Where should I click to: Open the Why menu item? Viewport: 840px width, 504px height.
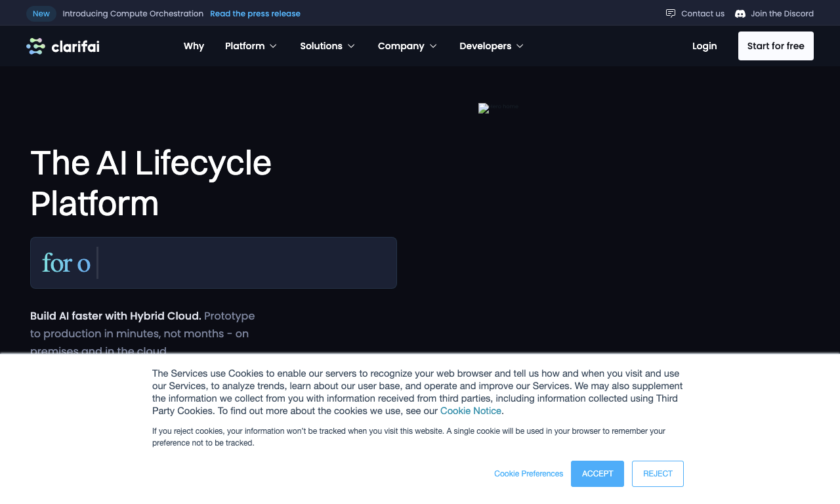[194, 46]
